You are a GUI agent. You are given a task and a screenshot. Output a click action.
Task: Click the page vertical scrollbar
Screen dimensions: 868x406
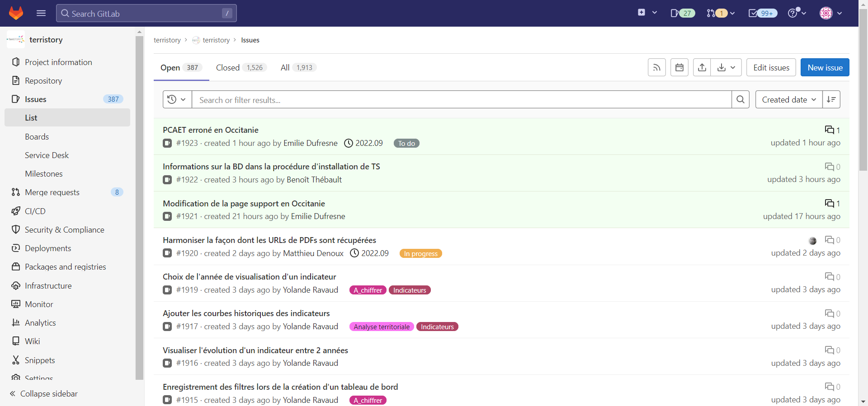(x=863, y=90)
